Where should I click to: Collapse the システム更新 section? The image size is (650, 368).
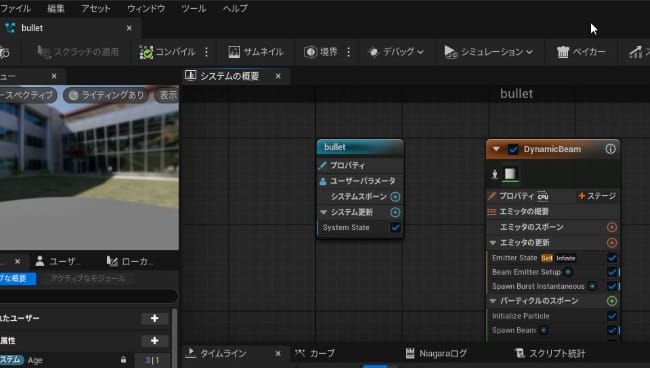point(323,212)
